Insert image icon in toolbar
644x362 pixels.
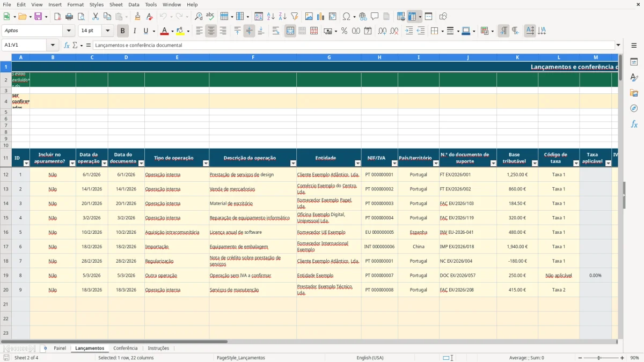pyautogui.click(x=309, y=17)
